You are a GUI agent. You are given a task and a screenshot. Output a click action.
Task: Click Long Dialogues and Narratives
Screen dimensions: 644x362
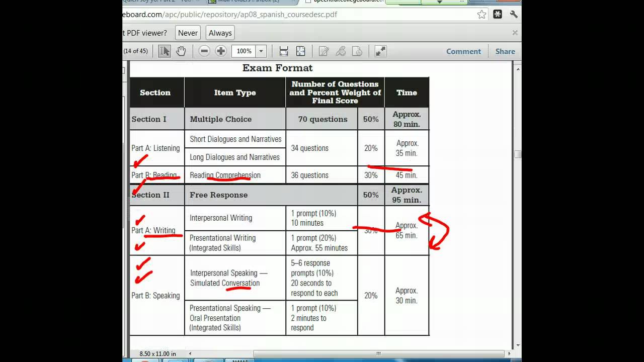click(234, 157)
